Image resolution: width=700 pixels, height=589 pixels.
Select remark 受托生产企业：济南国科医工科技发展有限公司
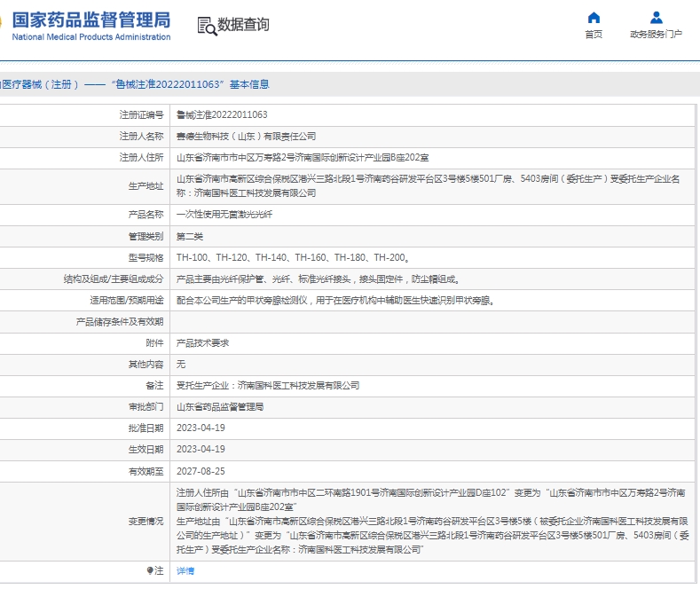(268, 386)
